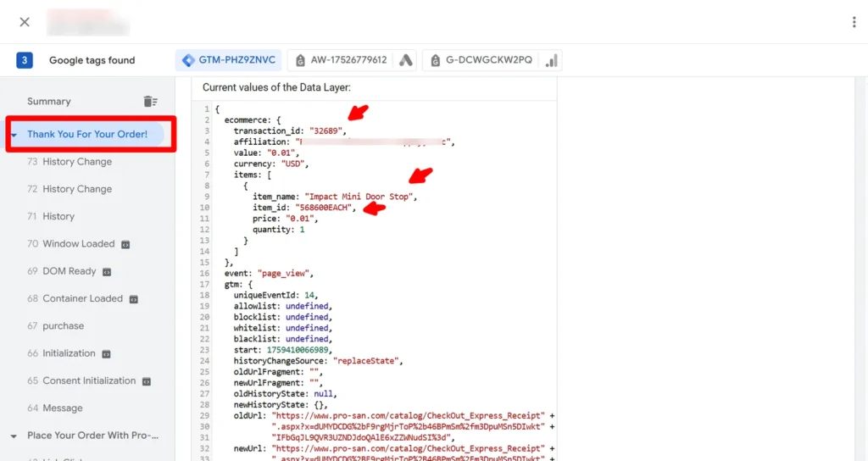The image size is (868, 461).
Task: Click the blue badge showing 3 tags
Action: [25, 60]
